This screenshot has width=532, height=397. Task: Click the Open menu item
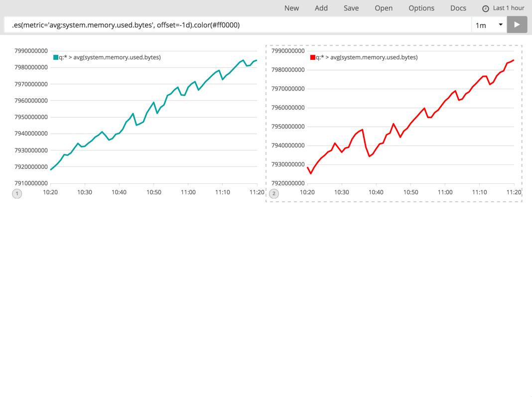coord(384,8)
